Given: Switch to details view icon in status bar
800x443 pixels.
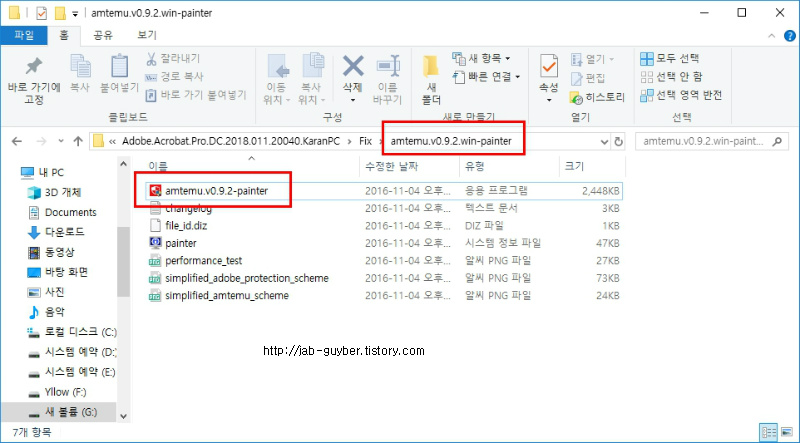Looking at the screenshot, I should 768,432.
